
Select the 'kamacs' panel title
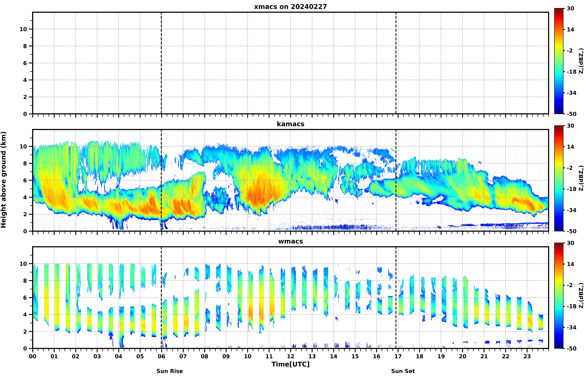(x=290, y=124)
